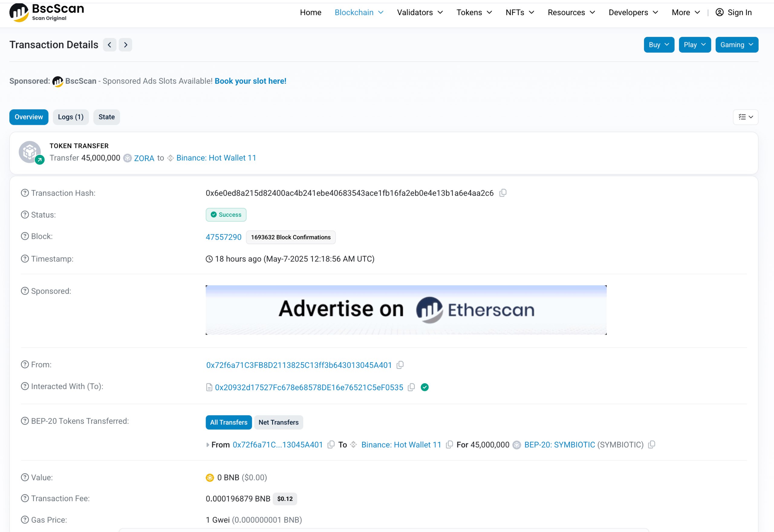Click the ZORA token icon
Screen dimensions: 774x532
[127, 158]
